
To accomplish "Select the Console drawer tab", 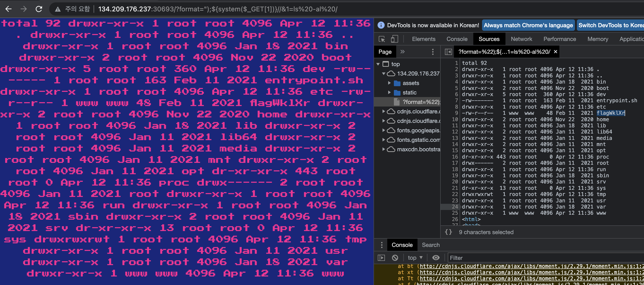I will (402, 245).
